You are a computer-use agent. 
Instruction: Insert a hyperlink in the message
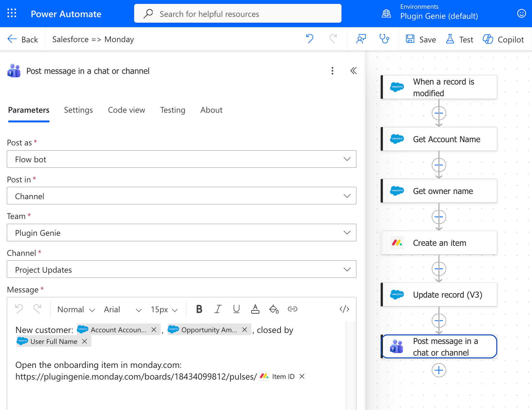coord(293,309)
